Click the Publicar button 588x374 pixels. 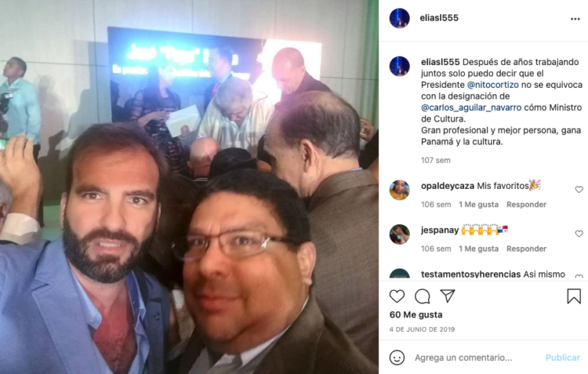[563, 357]
